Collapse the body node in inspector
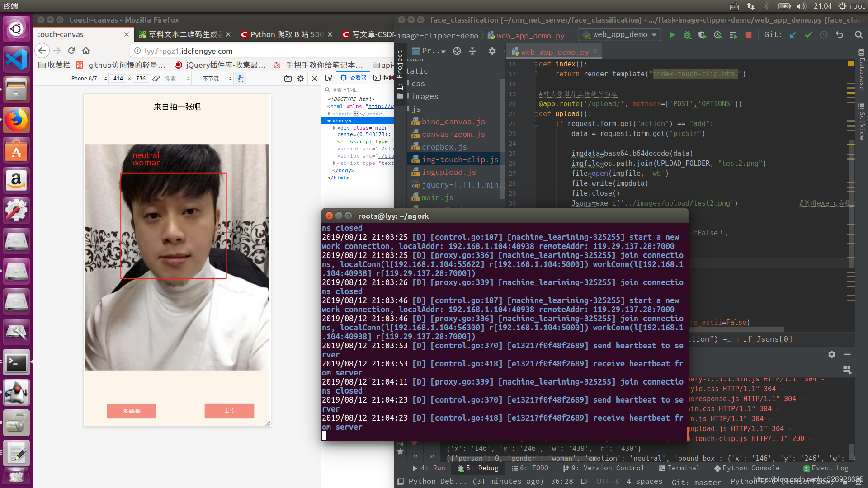Screen dimensions: 868x488 click(329, 121)
